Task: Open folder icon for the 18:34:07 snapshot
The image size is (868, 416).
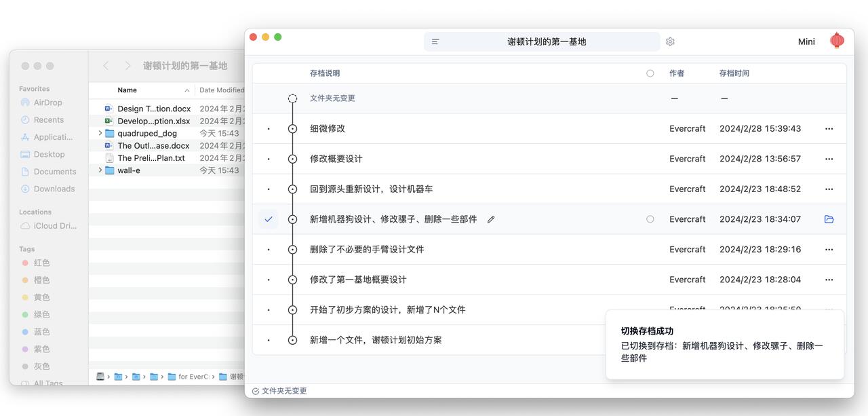Action: coord(829,219)
